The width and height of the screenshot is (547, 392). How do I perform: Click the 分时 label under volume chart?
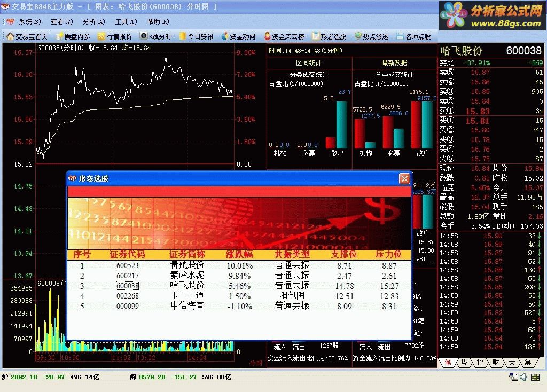[256, 363]
